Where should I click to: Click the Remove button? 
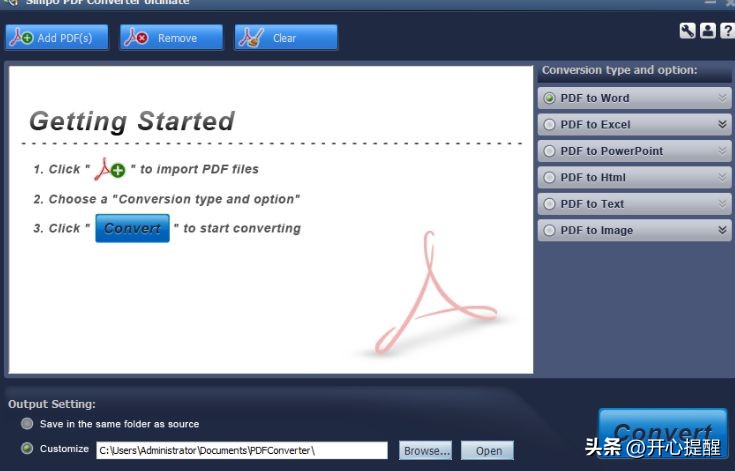[171, 37]
